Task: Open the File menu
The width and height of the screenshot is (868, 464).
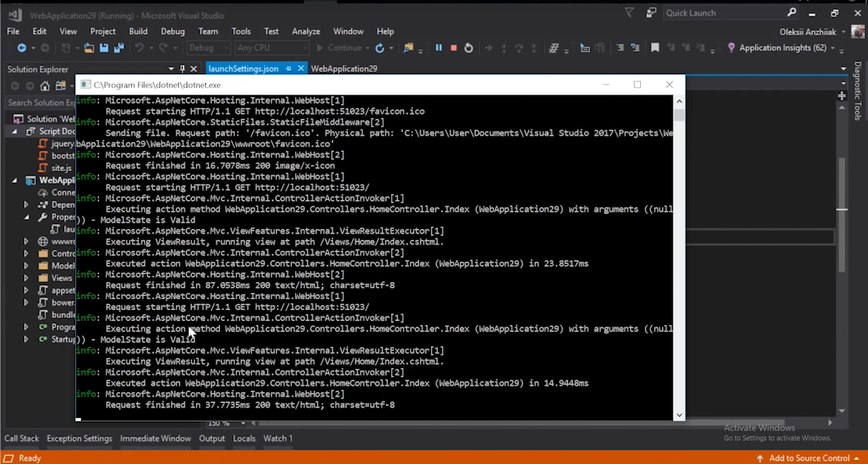Action: (x=12, y=31)
